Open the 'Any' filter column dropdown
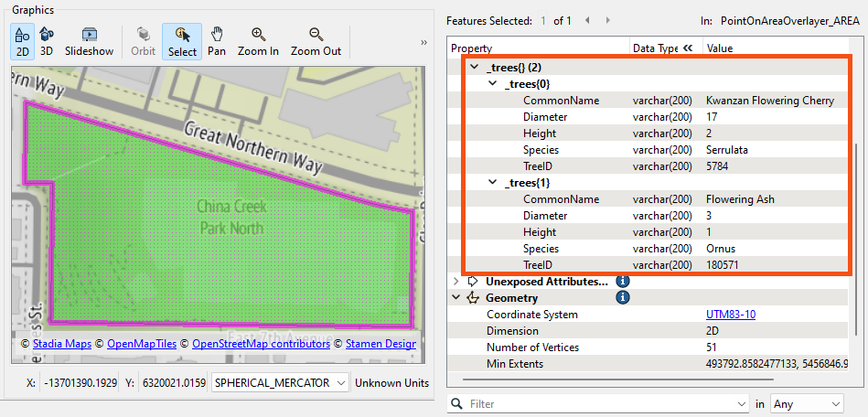Image resolution: width=868 pixels, height=417 pixels. point(807,403)
